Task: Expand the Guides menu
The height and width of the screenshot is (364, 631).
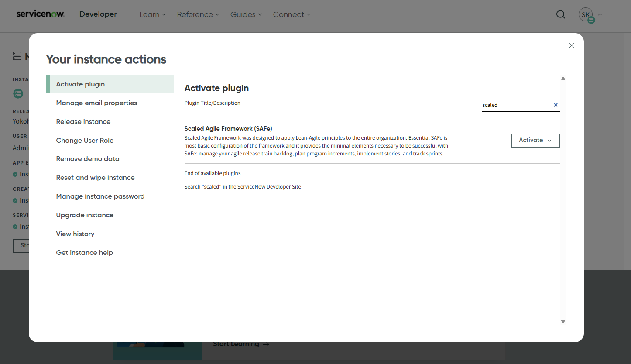Action: point(246,14)
